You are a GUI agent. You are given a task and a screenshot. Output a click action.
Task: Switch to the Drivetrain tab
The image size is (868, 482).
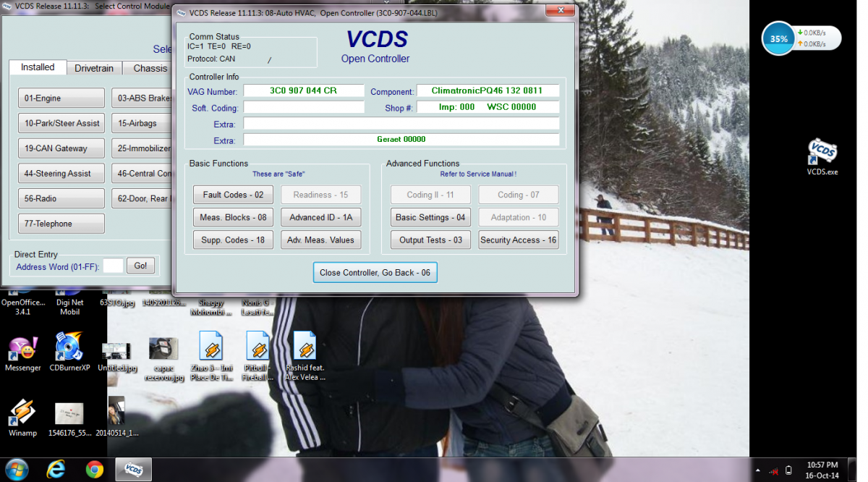click(94, 68)
